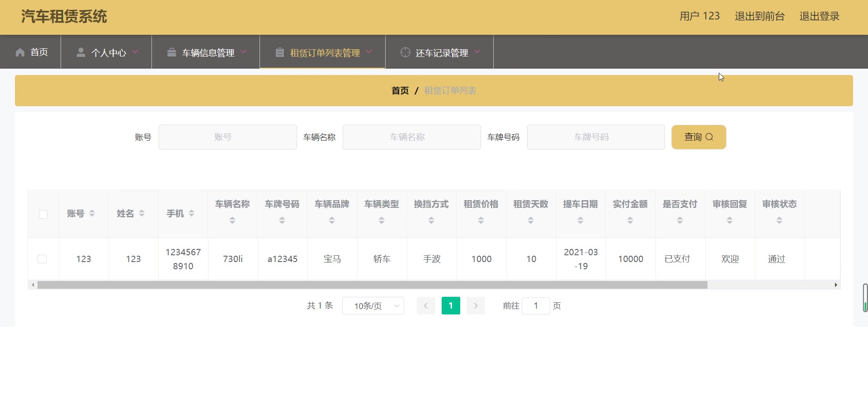Click the 退出到前台 link
The width and height of the screenshot is (868, 403).
pyautogui.click(x=759, y=16)
